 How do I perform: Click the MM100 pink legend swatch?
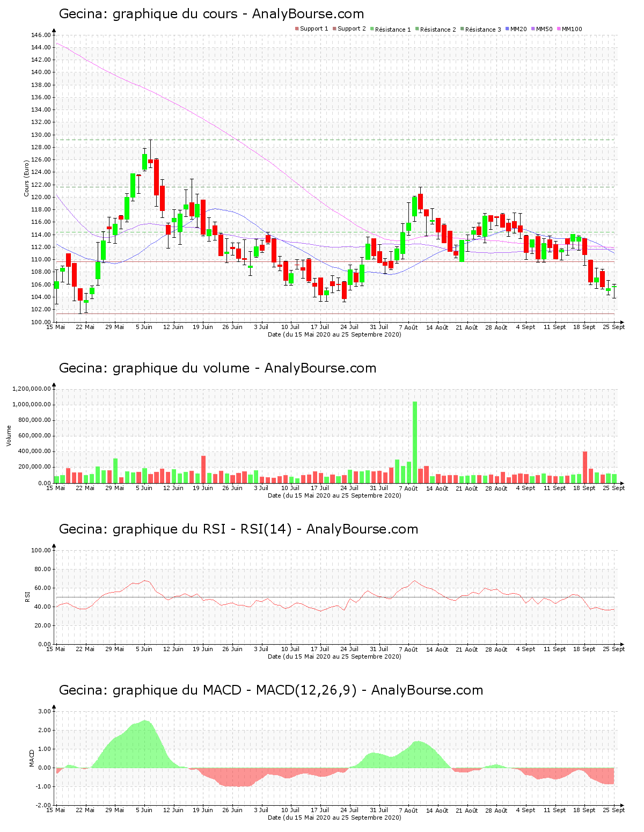[558, 29]
